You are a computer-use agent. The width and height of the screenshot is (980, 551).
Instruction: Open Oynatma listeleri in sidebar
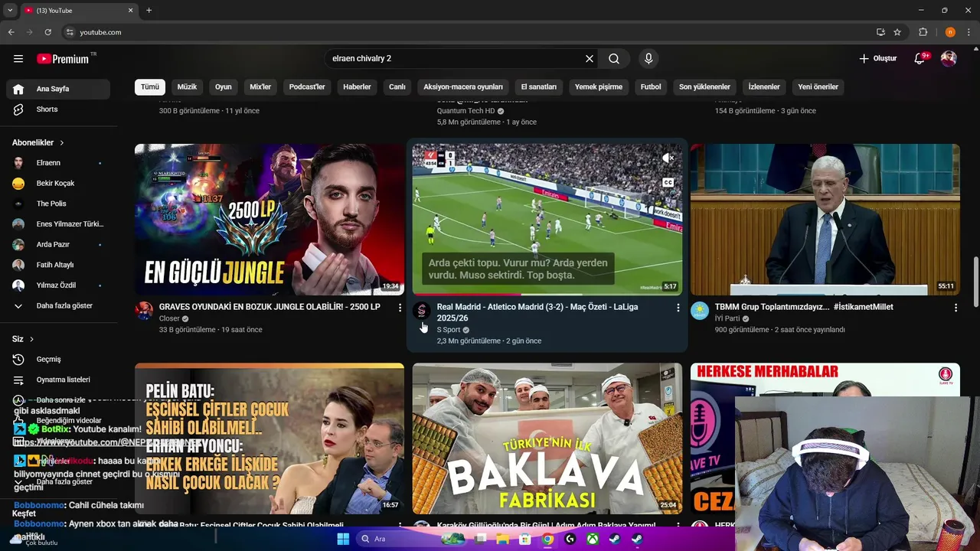(x=58, y=380)
